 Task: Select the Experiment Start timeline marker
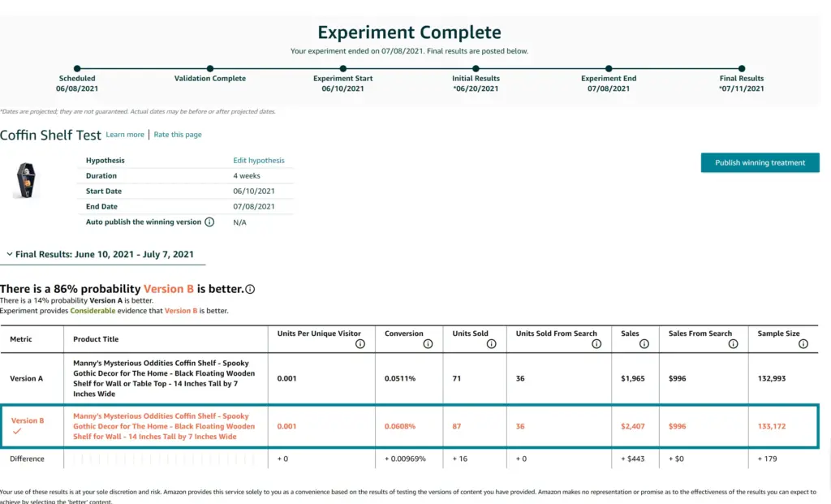(x=344, y=69)
